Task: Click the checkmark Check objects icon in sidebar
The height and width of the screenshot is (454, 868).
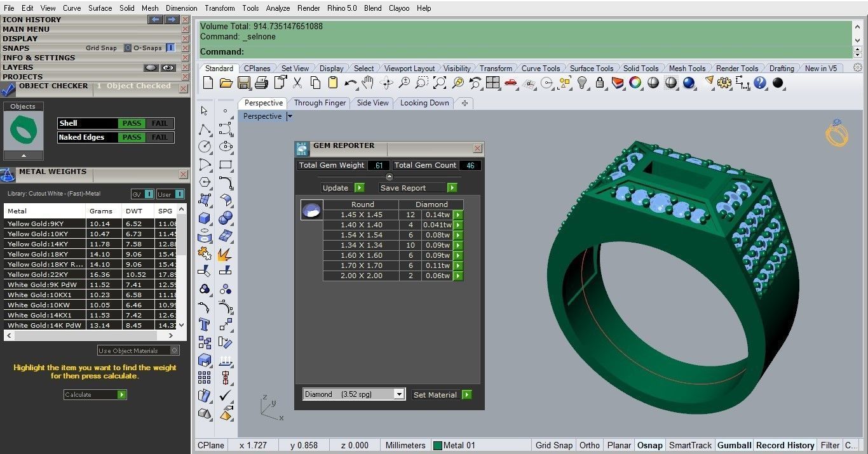Action: point(225,396)
